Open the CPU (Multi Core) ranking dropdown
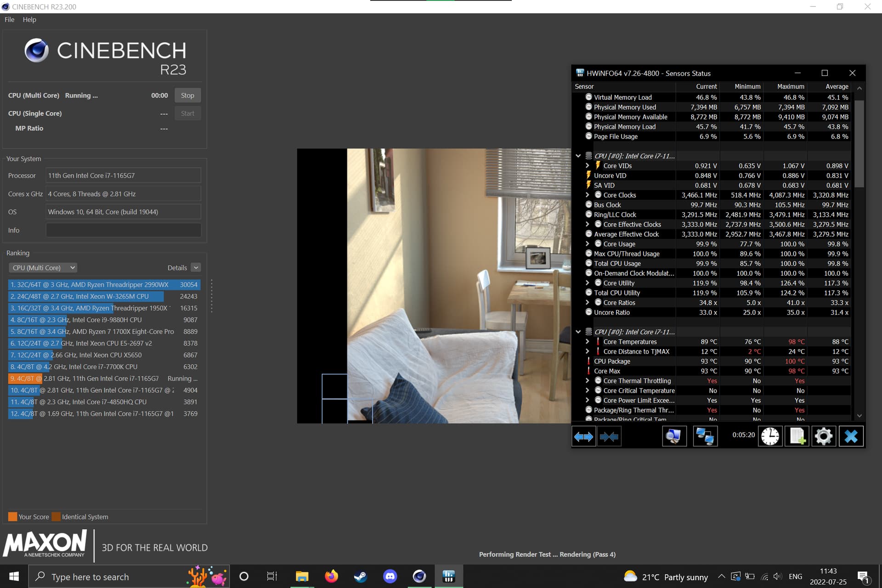The height and width of the screenshot is (588, 882). pos(43,267)
